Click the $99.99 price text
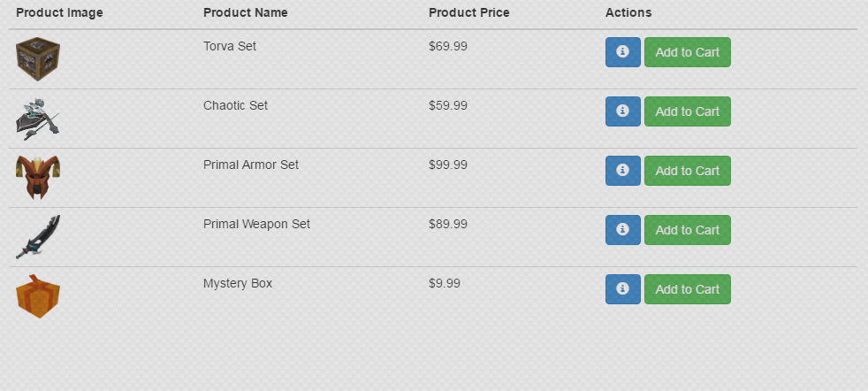The width and height of the screenshot is (868, 391). click(x=448, y=165)
